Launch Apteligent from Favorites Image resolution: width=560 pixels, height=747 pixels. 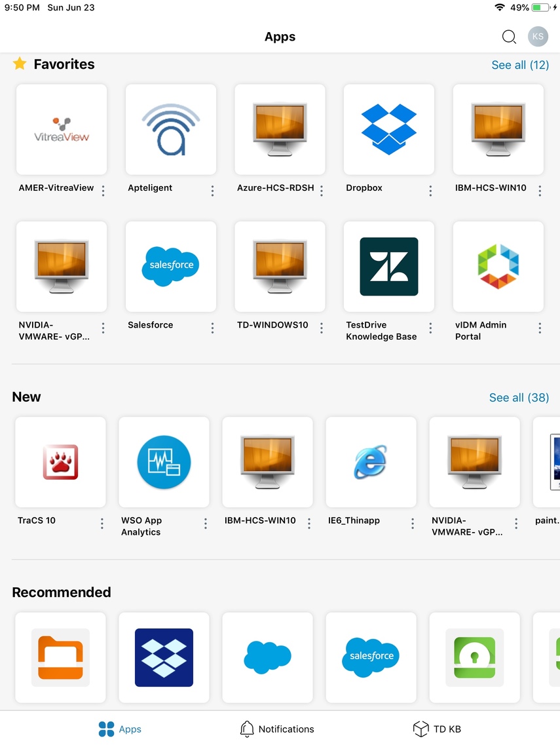tap(170, 130)
